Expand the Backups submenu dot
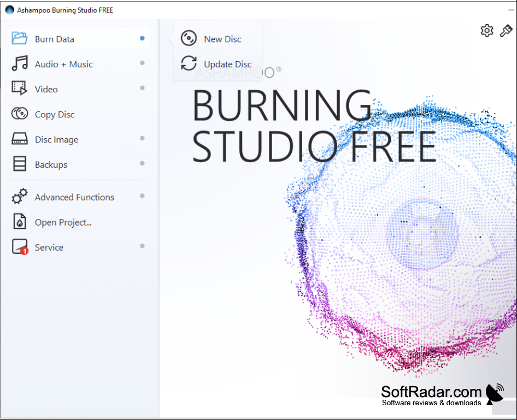 pos(142,163)
